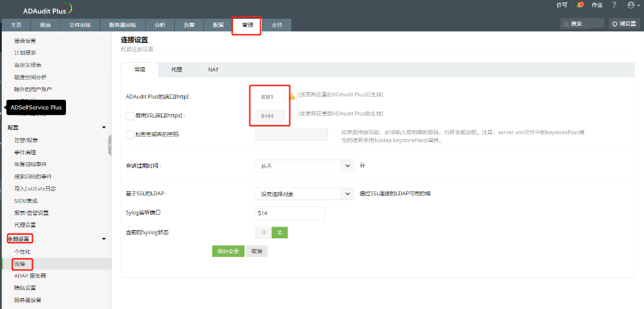Switch to the 代理 settings tab
644x309 pixels.
(177, 70)
